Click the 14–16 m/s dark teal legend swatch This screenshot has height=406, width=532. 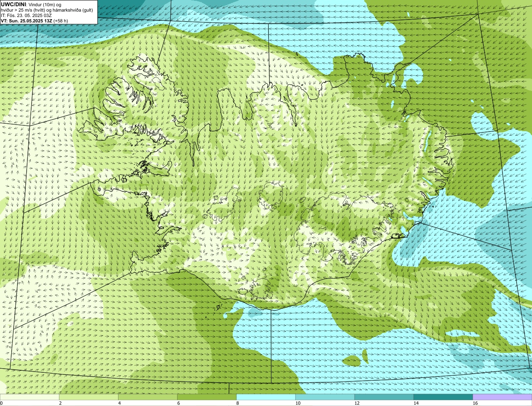tap(443, 397)
